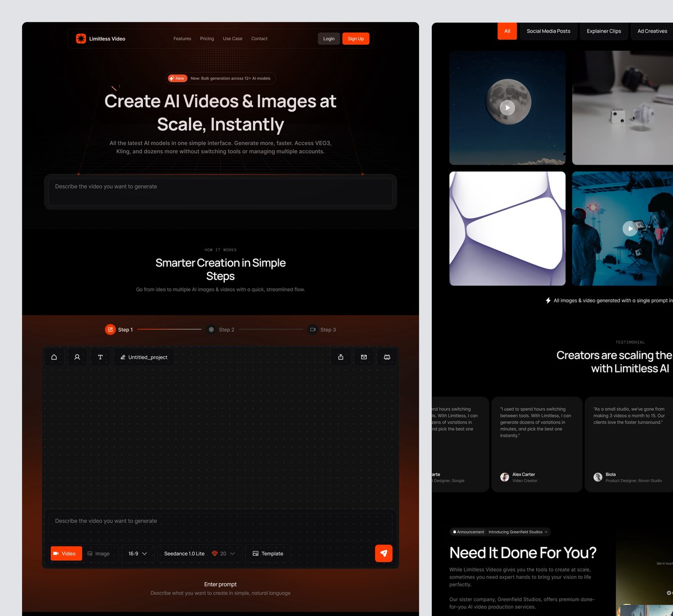This screenshot has width=673, height=616.
Task: Open the Features nav link
Action: [182, 39]
